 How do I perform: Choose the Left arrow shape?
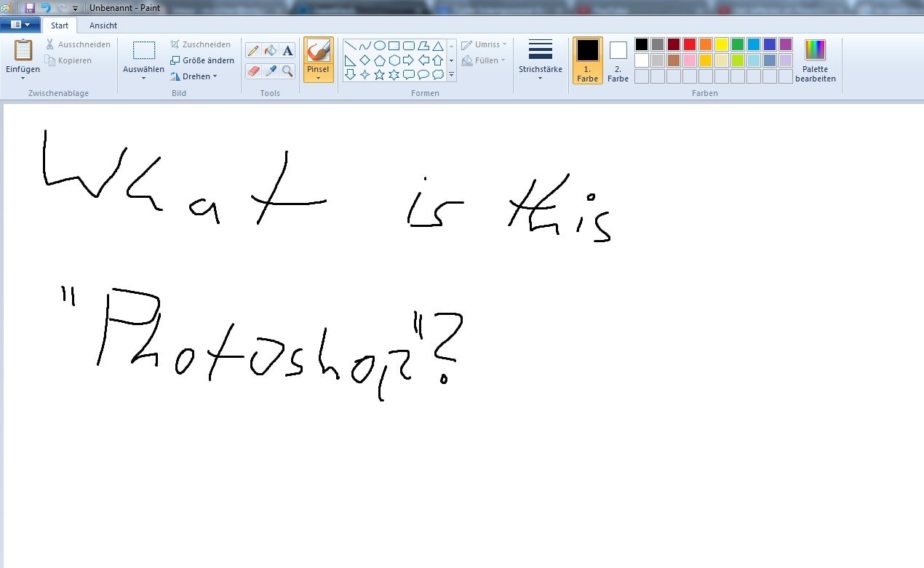point(423,60)
